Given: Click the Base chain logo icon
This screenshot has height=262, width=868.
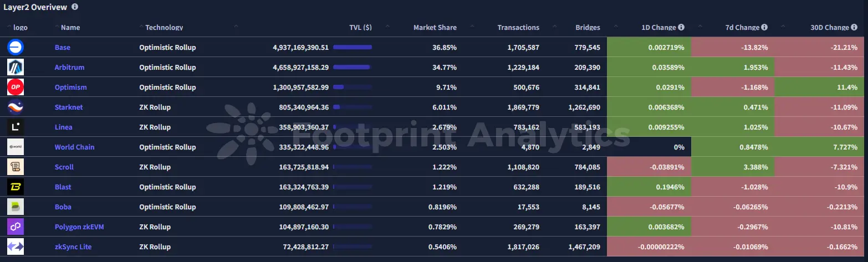Looking at the screenshot, I should (x=16, y=48).
